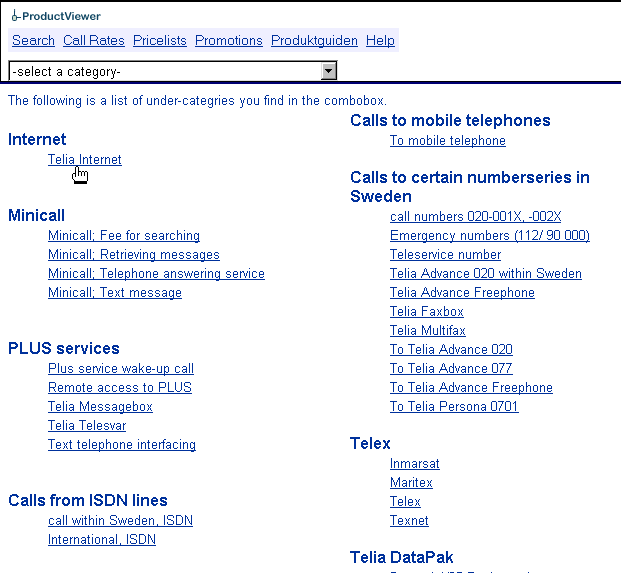Open the Telia Advance Freephone link
The image size is (621, 573).
click(x=463, y=292)
